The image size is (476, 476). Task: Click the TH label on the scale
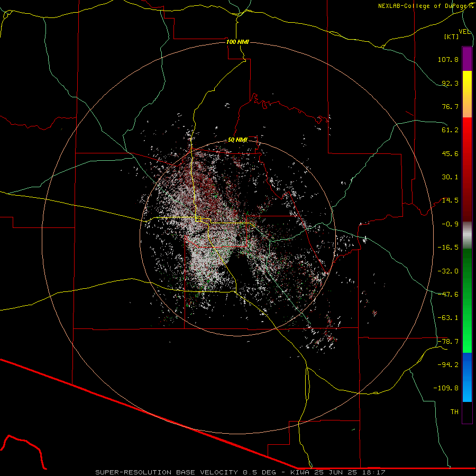pos(454,412)
